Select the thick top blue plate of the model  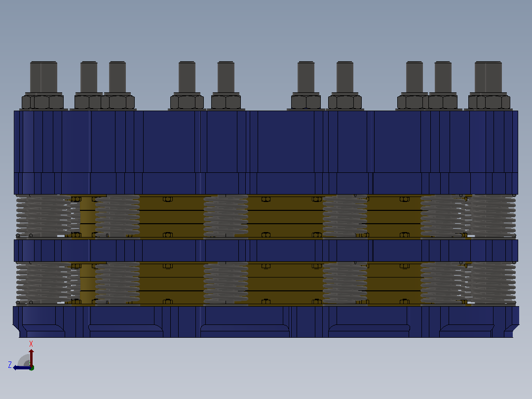point(266,142)
